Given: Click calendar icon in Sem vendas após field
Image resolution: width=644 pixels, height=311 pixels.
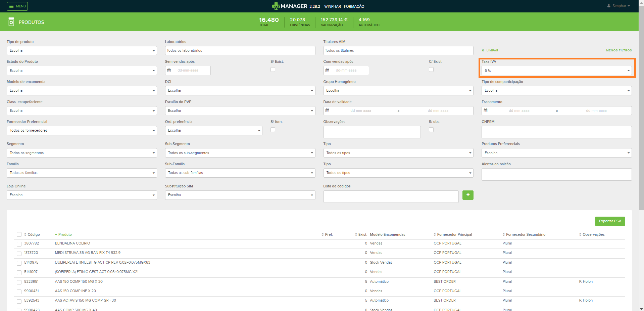Looking at the screenshot, I should coord(169,71).
